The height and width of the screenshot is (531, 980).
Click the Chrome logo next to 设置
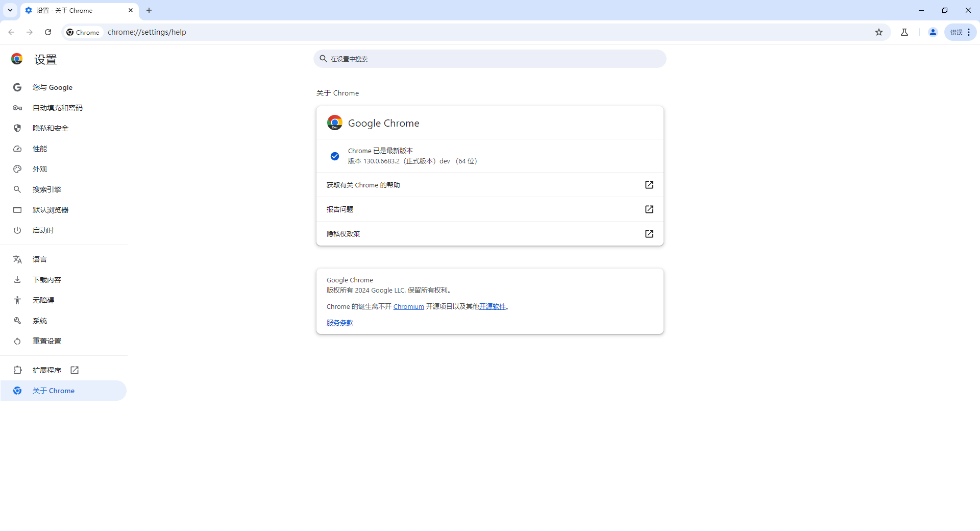click(x=17, y=59)
